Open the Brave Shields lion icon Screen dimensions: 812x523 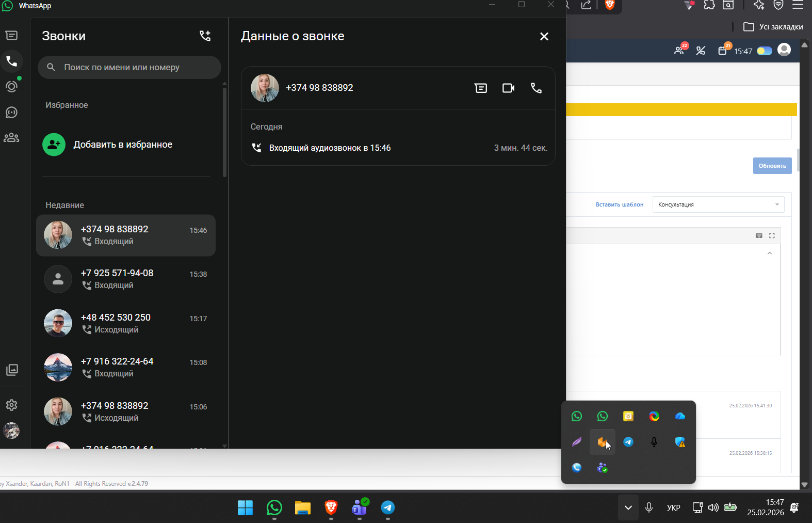pos(610,5)
